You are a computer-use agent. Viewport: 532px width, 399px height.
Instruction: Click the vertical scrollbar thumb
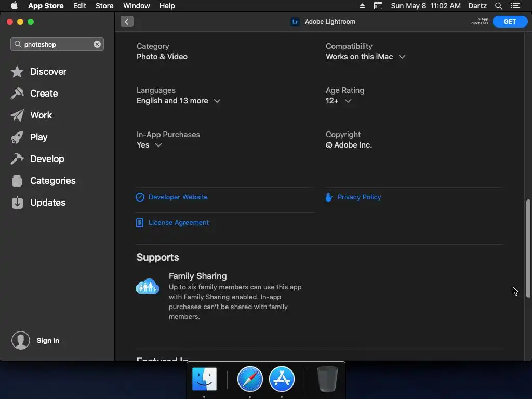click(x=528, y=249)
